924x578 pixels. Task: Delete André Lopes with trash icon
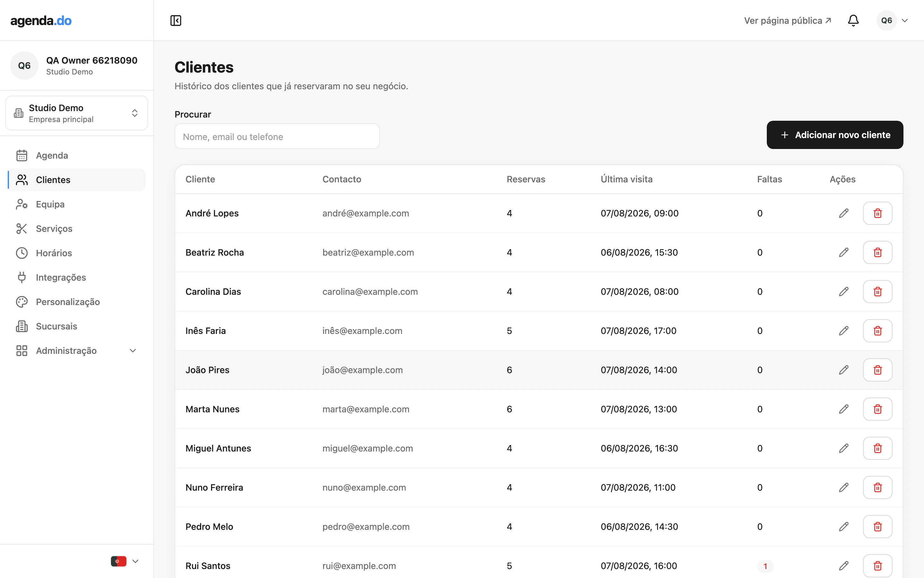pos(877,213)
